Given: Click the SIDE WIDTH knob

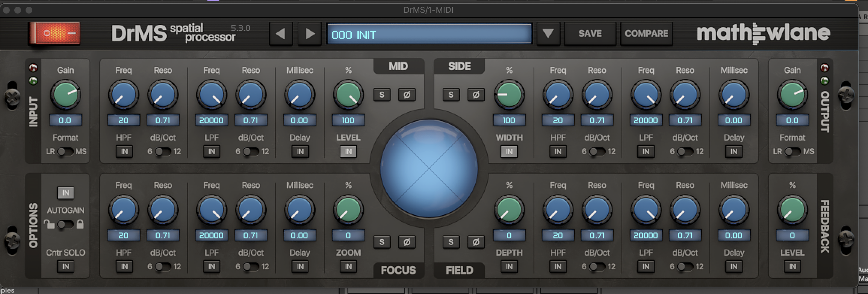Looking at the screenshot, I should pyautogui.click(x=509, y=94).
